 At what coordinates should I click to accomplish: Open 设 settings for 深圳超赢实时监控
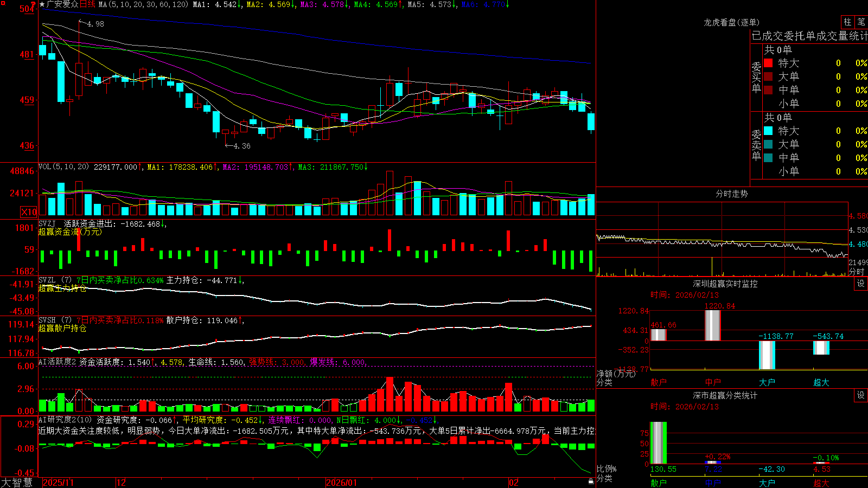click(861, 284)
